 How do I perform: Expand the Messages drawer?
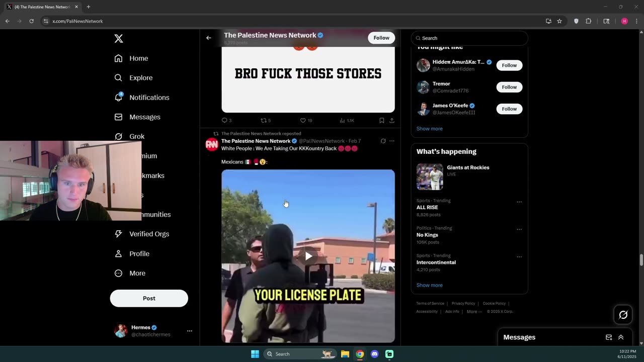coord(621,337)
